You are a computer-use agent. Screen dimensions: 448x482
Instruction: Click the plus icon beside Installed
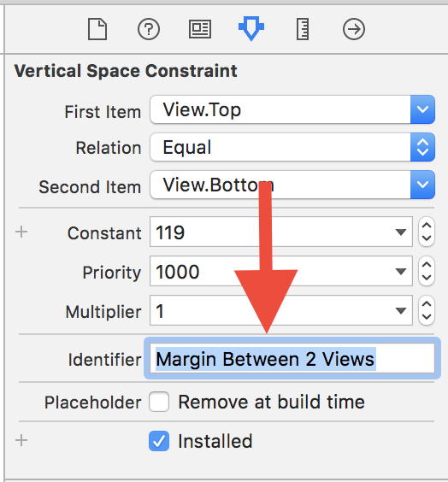point(21,440)
